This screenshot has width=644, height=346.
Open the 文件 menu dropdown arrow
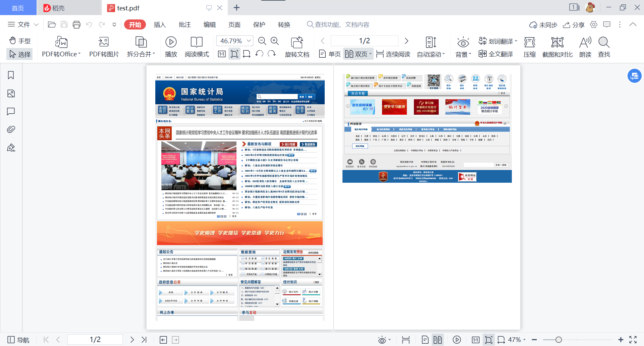click(36, 24)
